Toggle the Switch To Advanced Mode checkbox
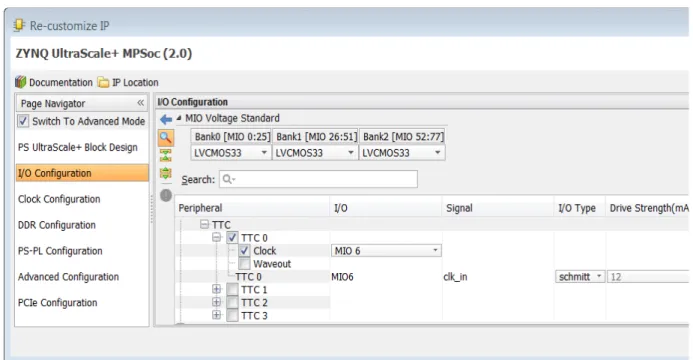693x360 pixels. click(x=23, y=121)
